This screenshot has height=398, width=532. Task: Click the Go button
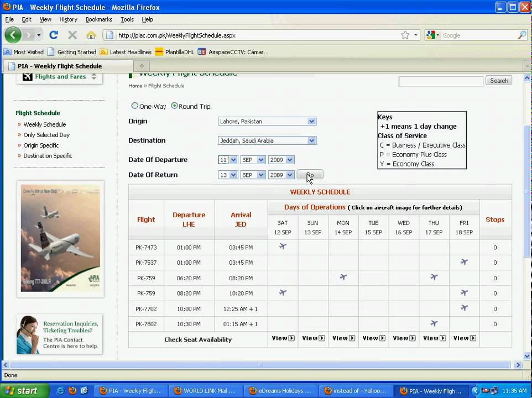click(x=310, y=175)
